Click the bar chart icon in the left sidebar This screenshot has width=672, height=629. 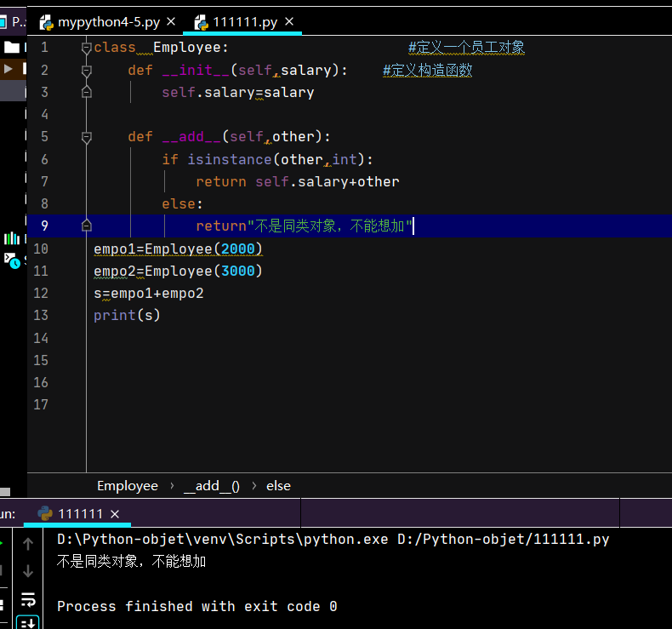(12, 238)
